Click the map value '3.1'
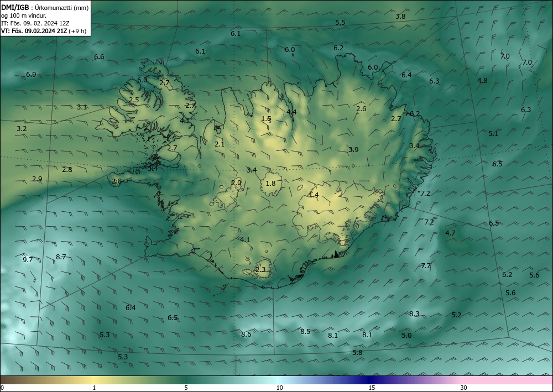 coord(82,107)
